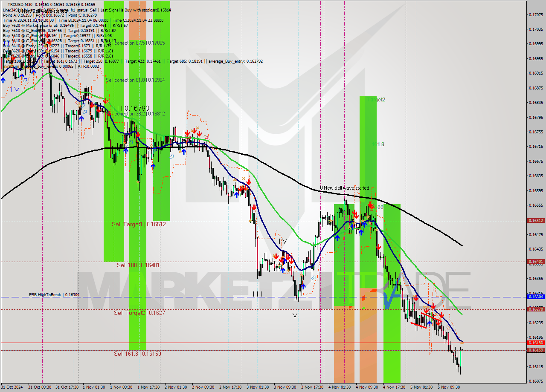
Task: Click 'Sell correction 87.5 | 0.17005' label
Action: coord(135,43)
